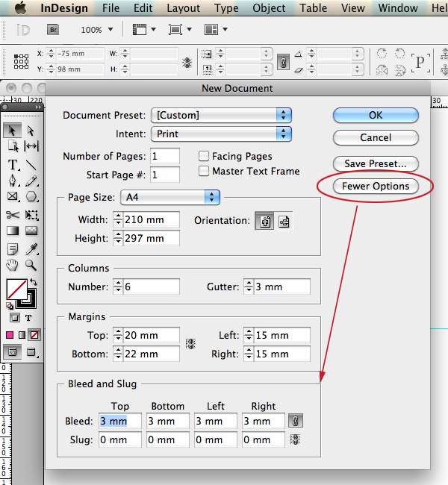Screen dimensions: 448x485
Task: Select the Eyedropper tool
Action: (31, 248)
